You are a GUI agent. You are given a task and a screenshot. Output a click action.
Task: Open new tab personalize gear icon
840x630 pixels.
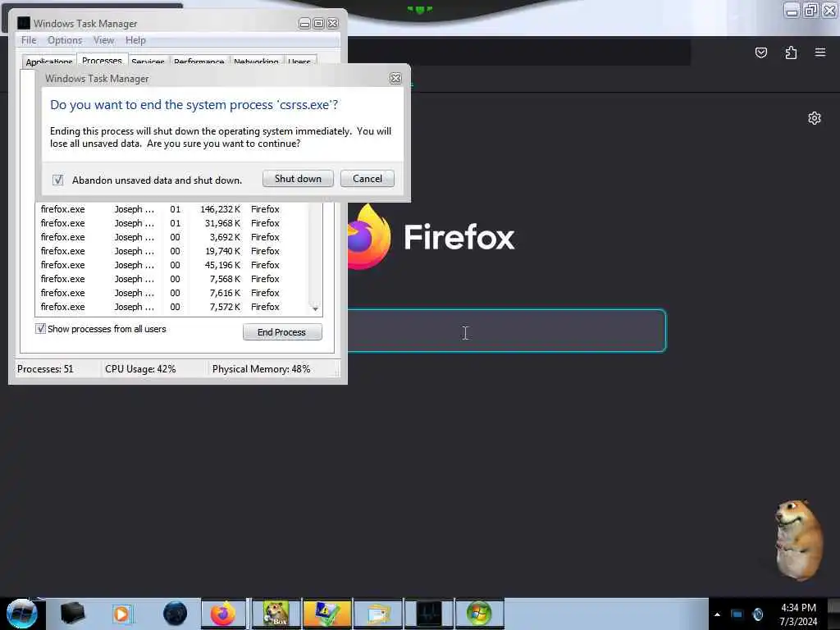(815, 118)
